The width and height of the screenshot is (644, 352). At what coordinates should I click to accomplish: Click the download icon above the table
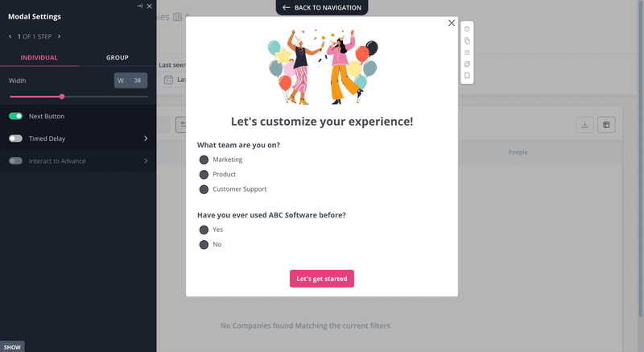tap(585, 124)
